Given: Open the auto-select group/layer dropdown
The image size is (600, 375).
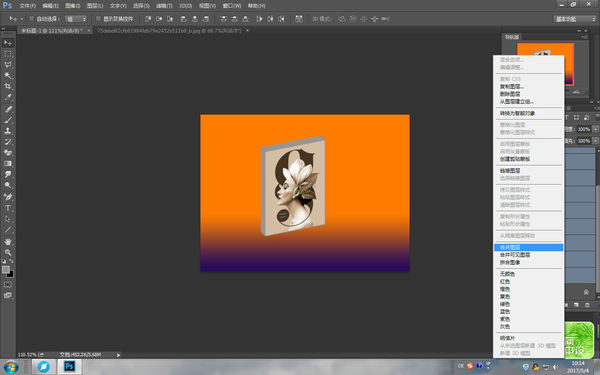Looking at the screenshot, I should click(76, 19).
